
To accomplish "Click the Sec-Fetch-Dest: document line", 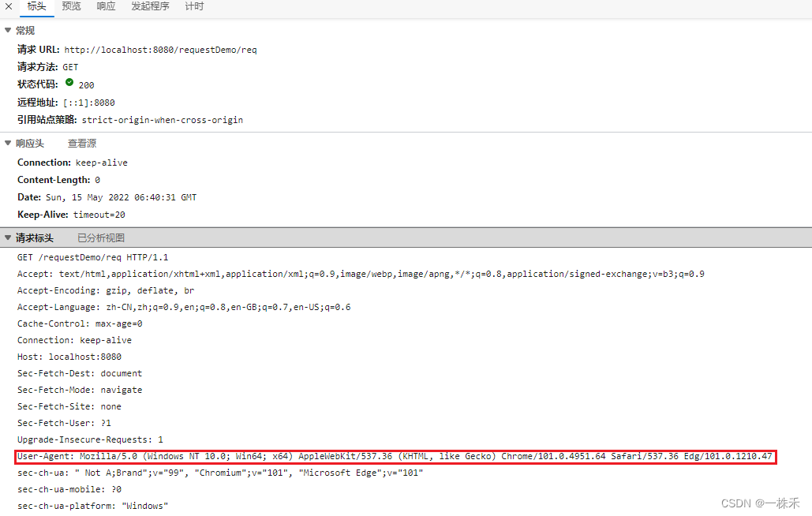I will tap(80, 373).
